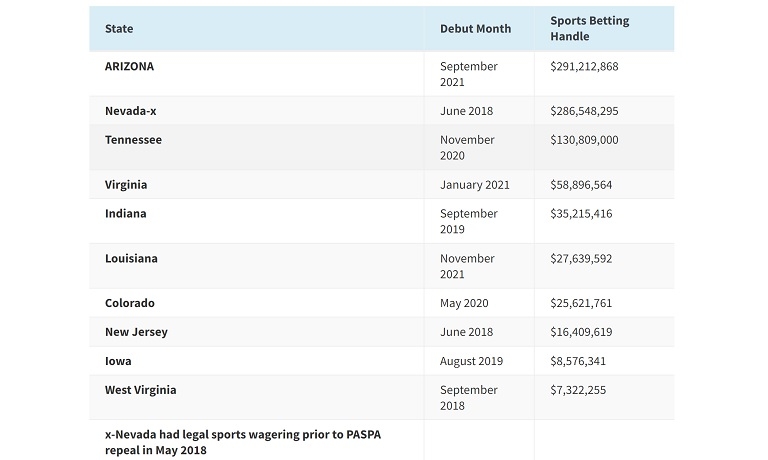Select the Indiana row label
This screenshot has width=768, height=460.
125,214
